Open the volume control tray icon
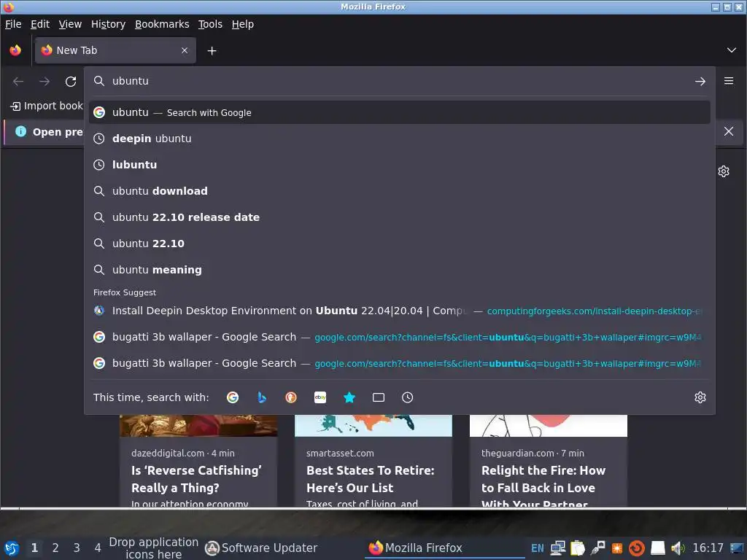The image size is (747, 560). click(678, 548)
